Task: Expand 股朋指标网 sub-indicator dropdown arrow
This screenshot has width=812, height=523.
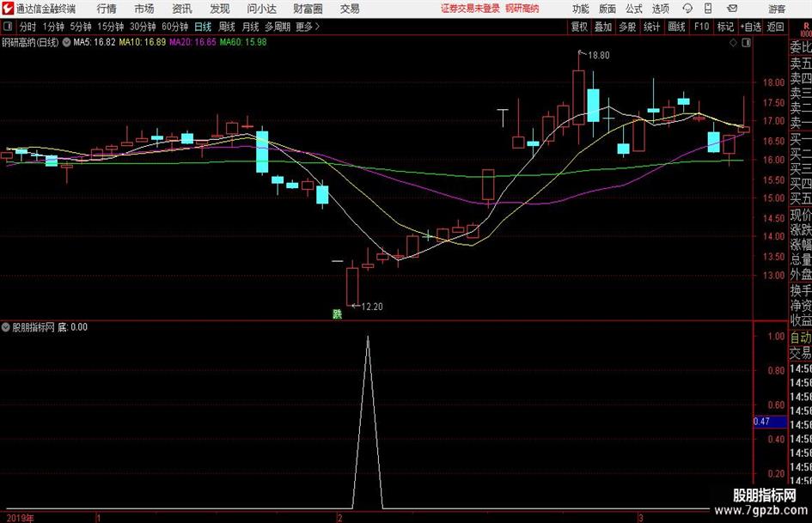Action: point(6,326)
